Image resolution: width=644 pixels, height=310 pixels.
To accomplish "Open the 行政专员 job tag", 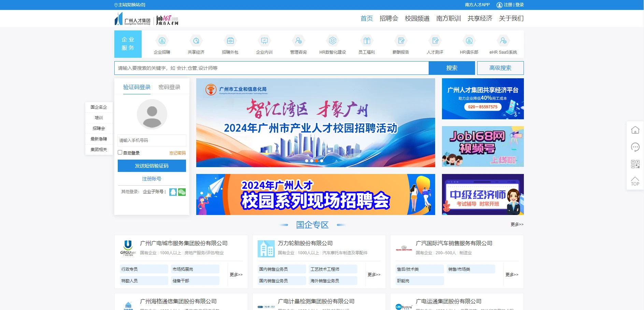I will coord(144,269).
